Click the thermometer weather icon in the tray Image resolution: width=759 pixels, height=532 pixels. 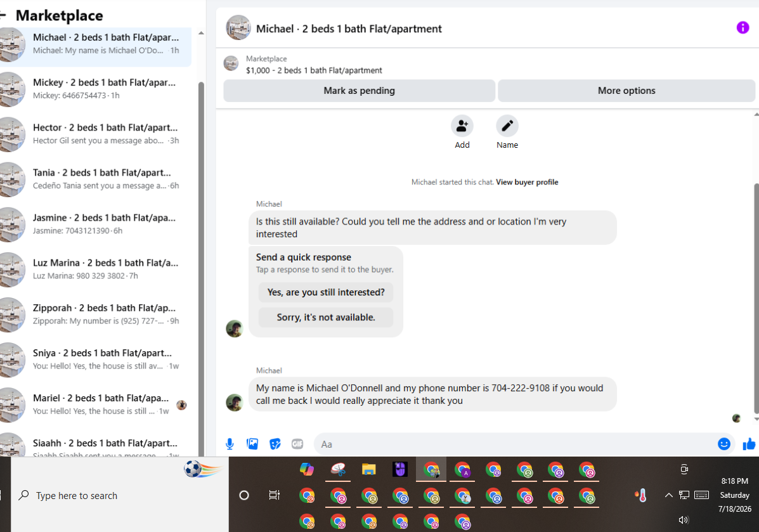point(641,495)
